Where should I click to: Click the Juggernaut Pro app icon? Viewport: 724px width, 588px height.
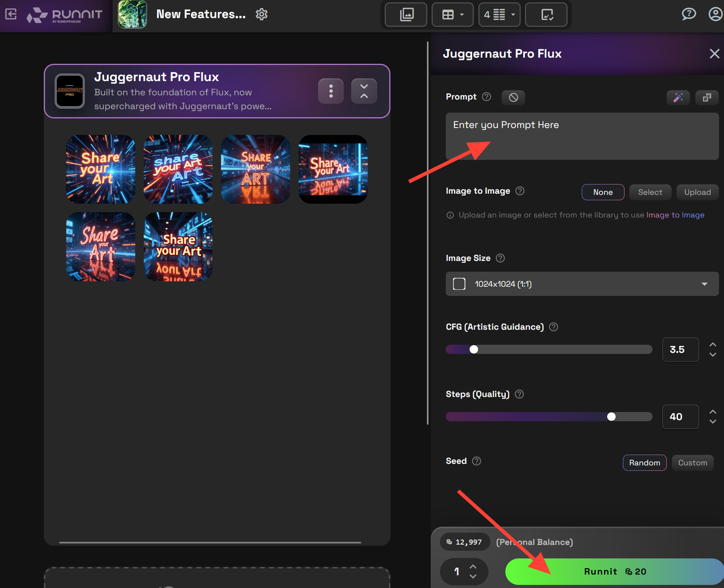(x=70, y=91)
